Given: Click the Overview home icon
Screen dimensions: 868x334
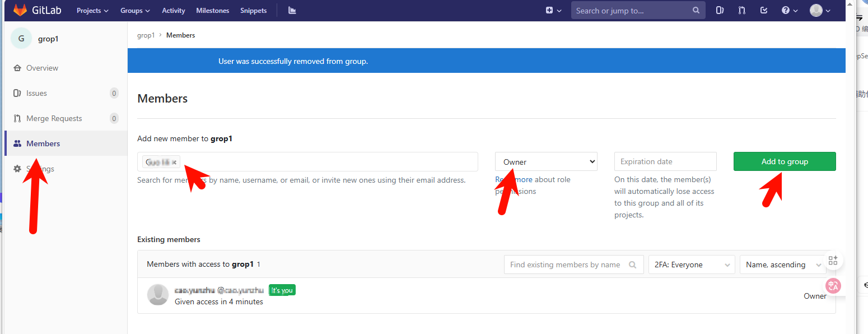Looking at the screenshot, I should [17, 68].
